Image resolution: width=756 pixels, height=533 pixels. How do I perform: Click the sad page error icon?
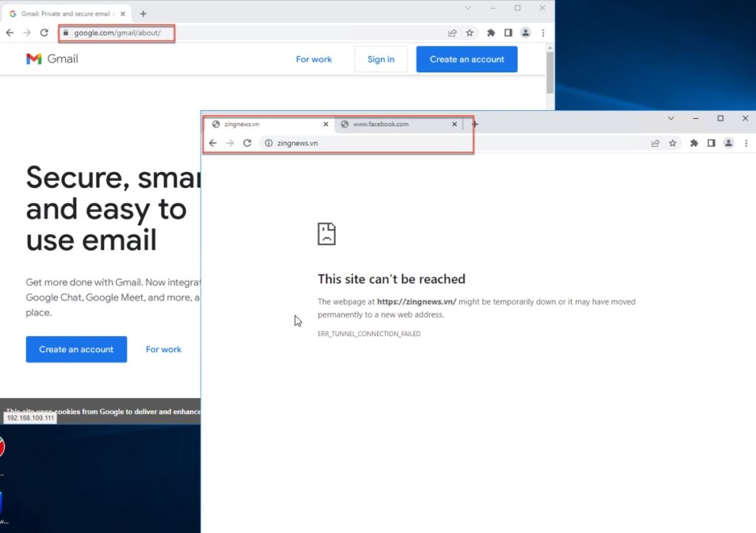(x=326, y=234)
